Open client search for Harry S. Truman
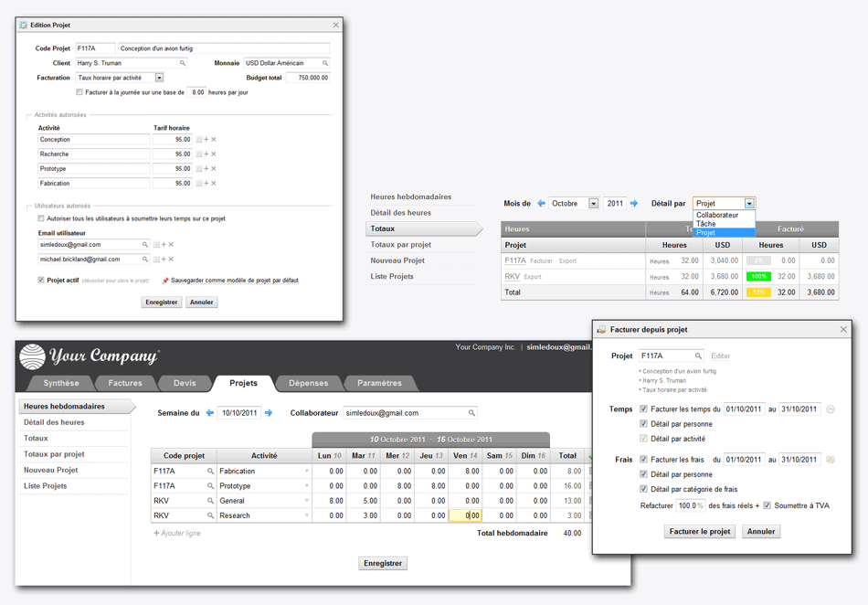 (x=183, y=64)
